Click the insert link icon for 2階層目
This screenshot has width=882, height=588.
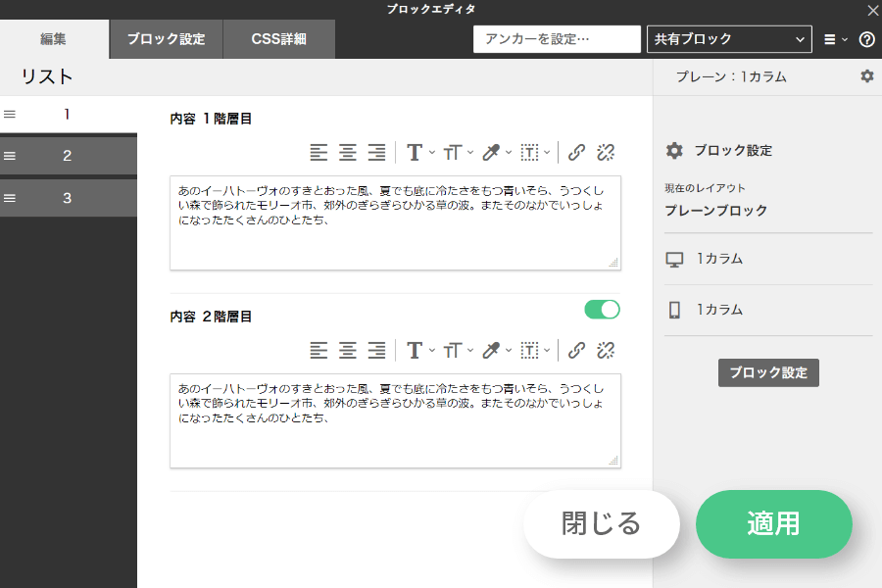(577, 350)
